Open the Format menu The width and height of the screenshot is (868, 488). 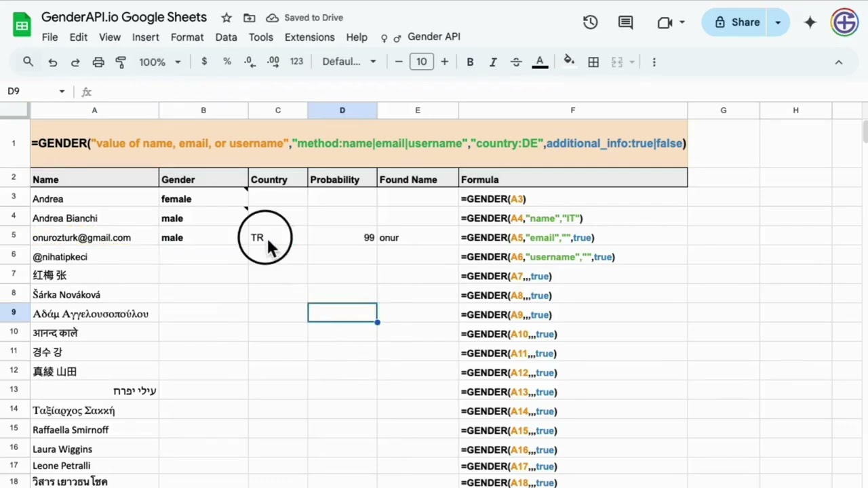click(187, 37)
